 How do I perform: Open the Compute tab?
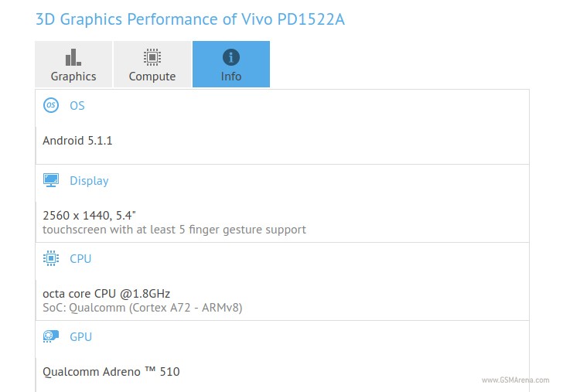point(152,65)
